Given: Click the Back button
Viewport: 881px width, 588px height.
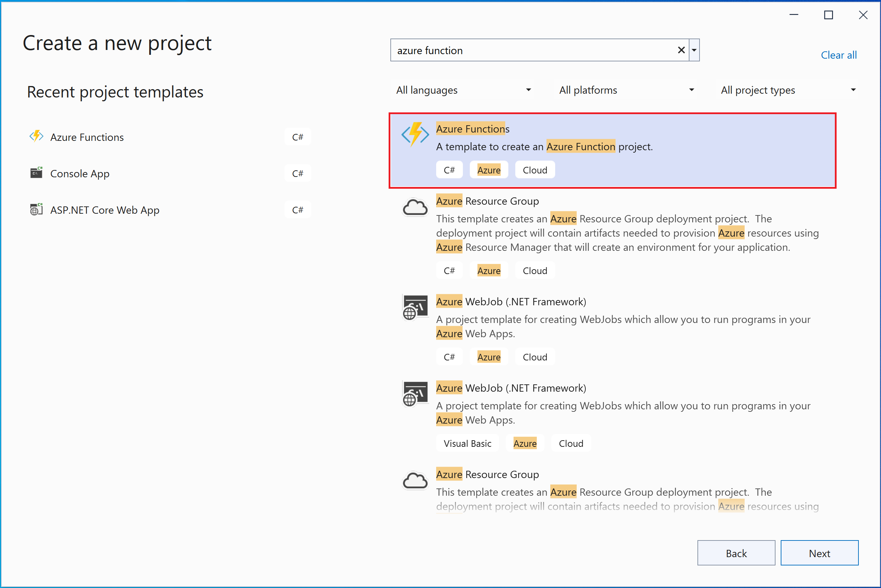Looking at the screenshot, I should [736, 553].
